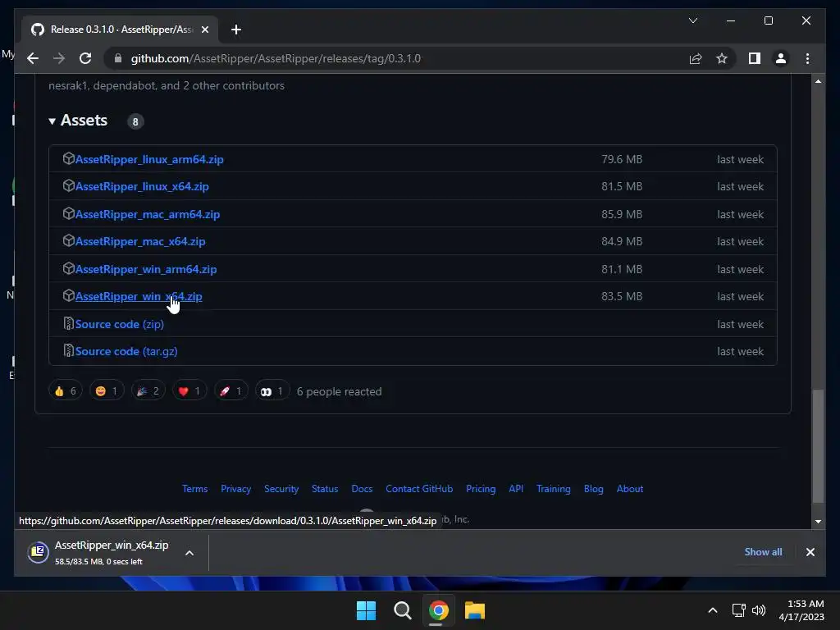Open the Chrome profile menu
The height and width of the screenshot is (630, 840).
(781, 58)
